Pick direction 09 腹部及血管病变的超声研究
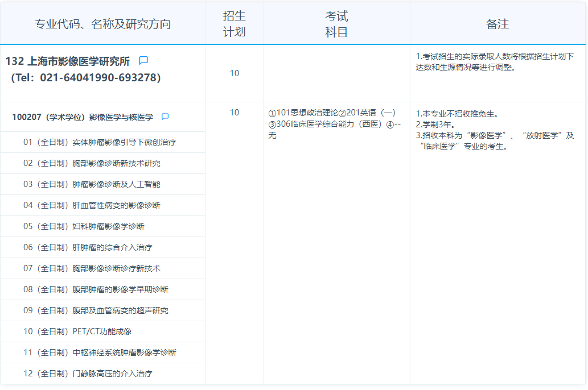 pos(96,310)
